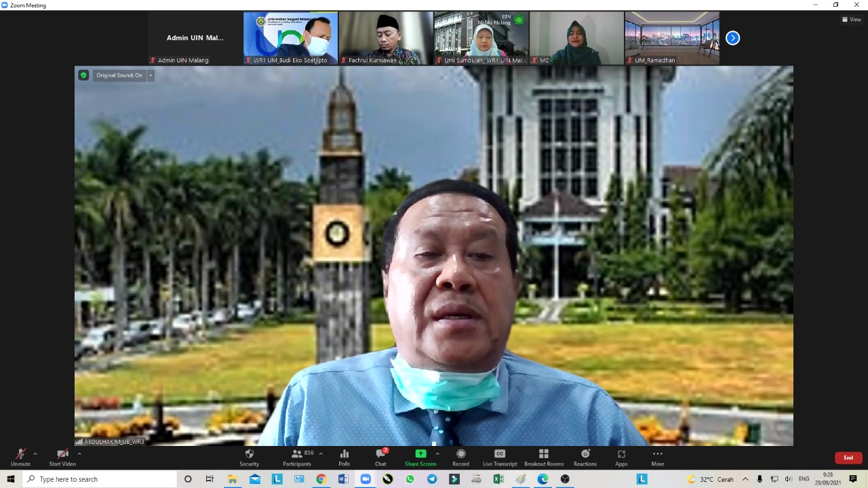Expand audio options arrow next to Unmute
Viewport: 868px width, 488px height.
click(x=35, y=454)
